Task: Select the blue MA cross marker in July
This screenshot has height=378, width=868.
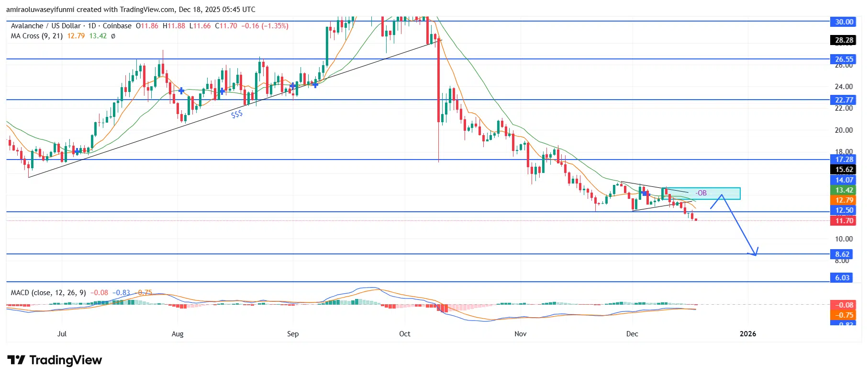Action: [x=78, y=151]
